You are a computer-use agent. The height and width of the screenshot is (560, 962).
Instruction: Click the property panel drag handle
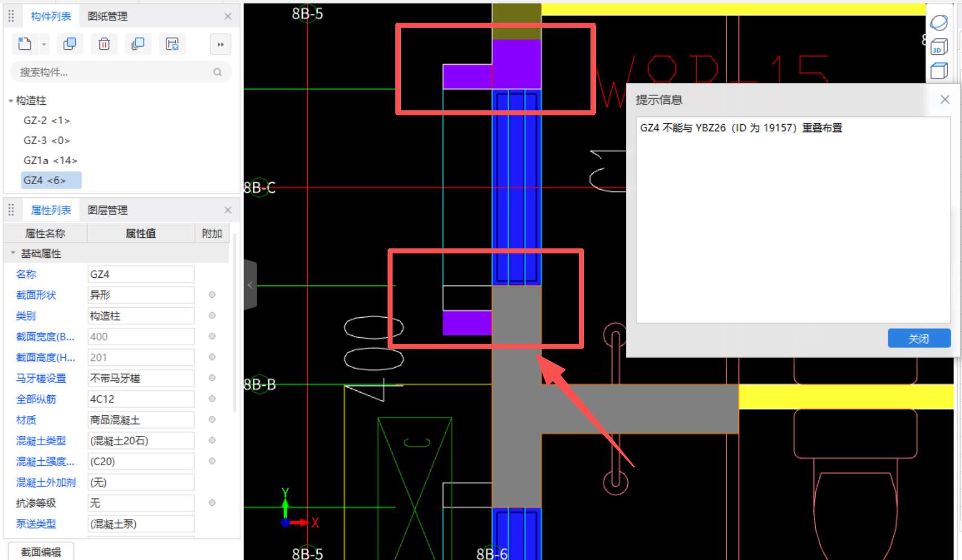tap(11, 210)
